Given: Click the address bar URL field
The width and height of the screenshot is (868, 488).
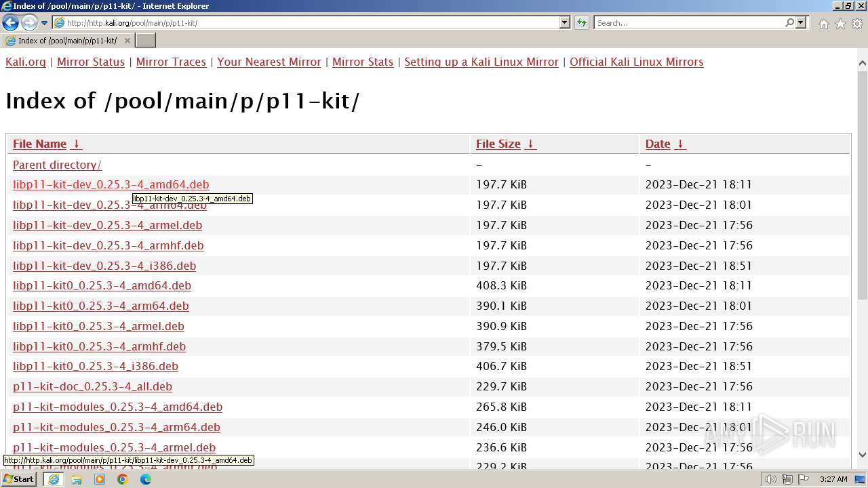Looking at the screenshot, I should pyautogui.click(x=306, y=22).
